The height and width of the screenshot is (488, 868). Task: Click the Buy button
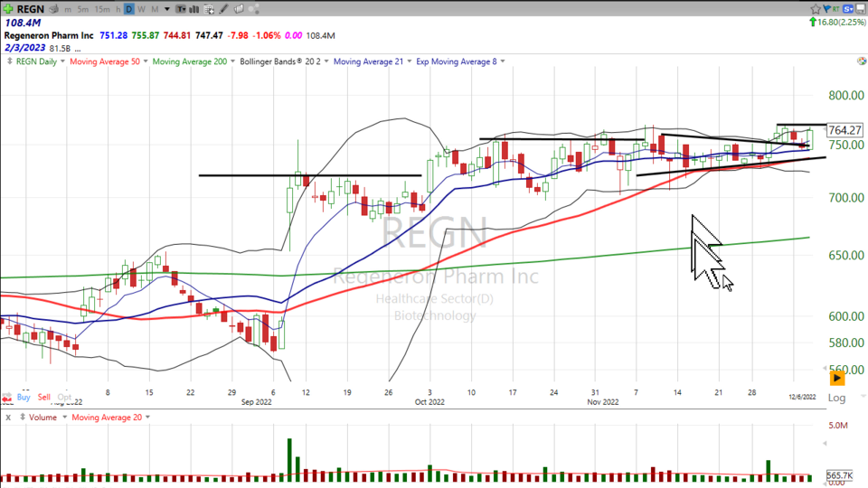click(24, 398)
